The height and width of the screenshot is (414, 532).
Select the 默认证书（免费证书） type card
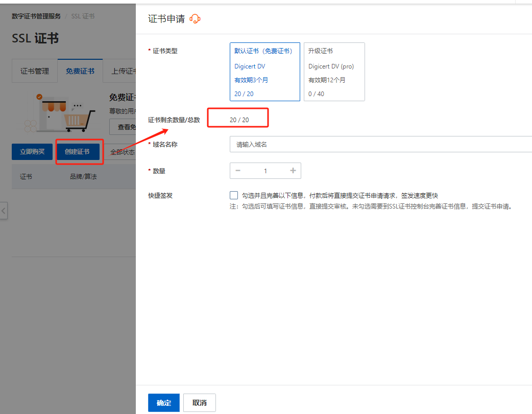(264, 72)
